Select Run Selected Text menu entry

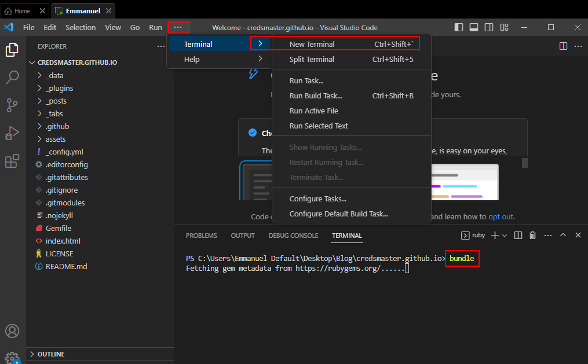coord(352,126)
